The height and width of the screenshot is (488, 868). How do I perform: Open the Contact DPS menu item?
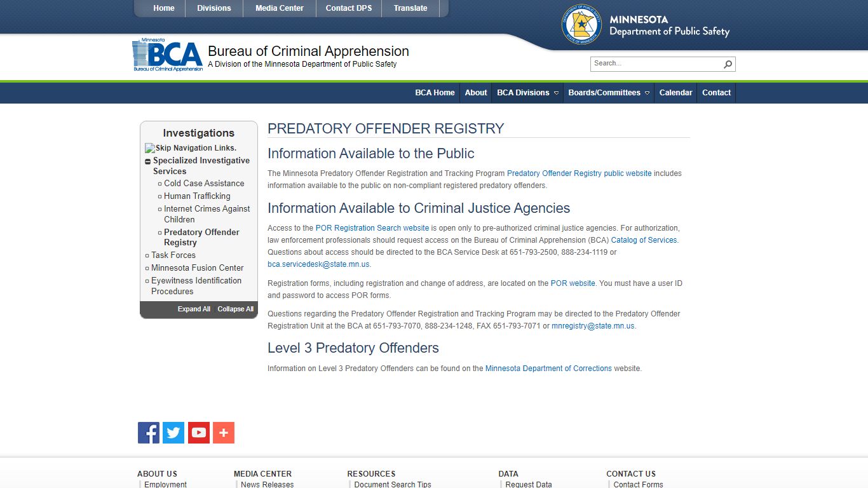(349, 8)
